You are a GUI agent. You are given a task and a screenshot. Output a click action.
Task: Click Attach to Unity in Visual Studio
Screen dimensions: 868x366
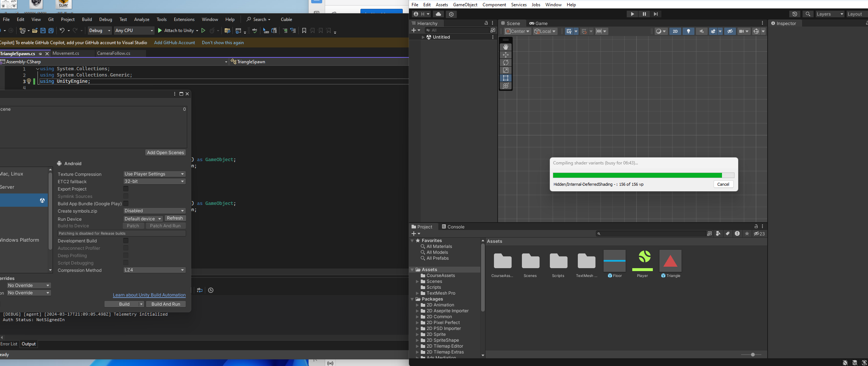point(176,31)
